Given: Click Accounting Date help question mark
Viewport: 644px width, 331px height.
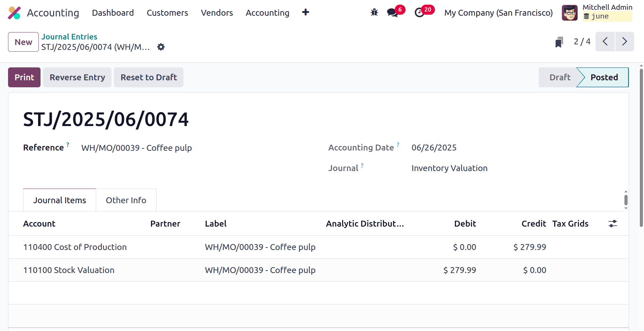Looking at the screenshot, I should tap(398, 144).
